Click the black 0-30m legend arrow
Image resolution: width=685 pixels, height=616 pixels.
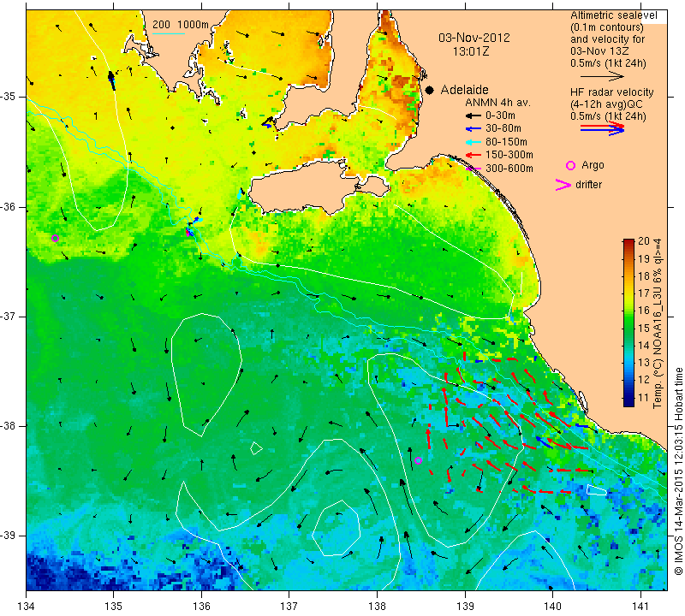pyautogui.click(x=473, y=116)
